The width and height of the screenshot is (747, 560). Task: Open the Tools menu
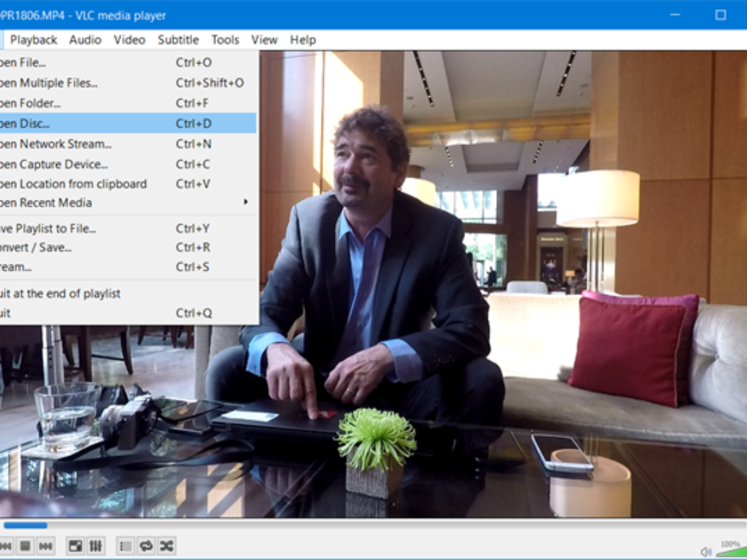[x=225, y=39]
